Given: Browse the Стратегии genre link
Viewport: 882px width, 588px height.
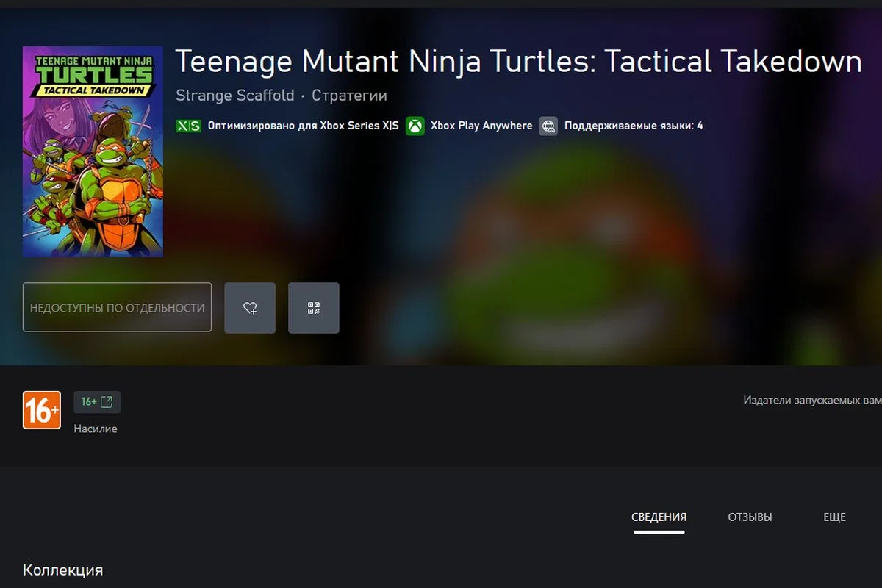Looking at the screenshot, I should [349, 96].
